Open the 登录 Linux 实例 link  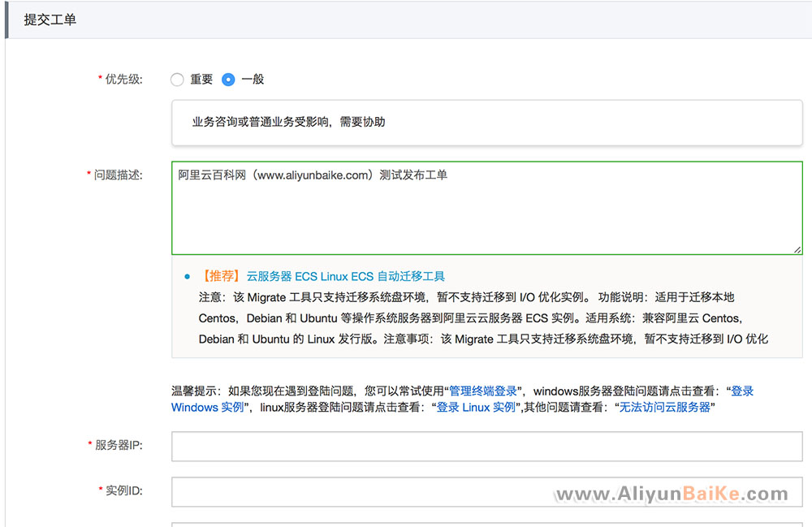(x=475, y=408)
